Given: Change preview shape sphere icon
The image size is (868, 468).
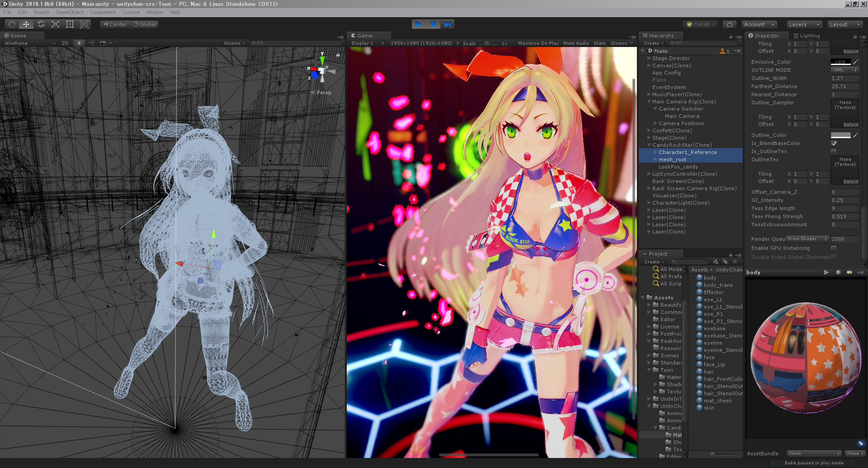Looking at the screenshot, I should (x=838, y=272).
